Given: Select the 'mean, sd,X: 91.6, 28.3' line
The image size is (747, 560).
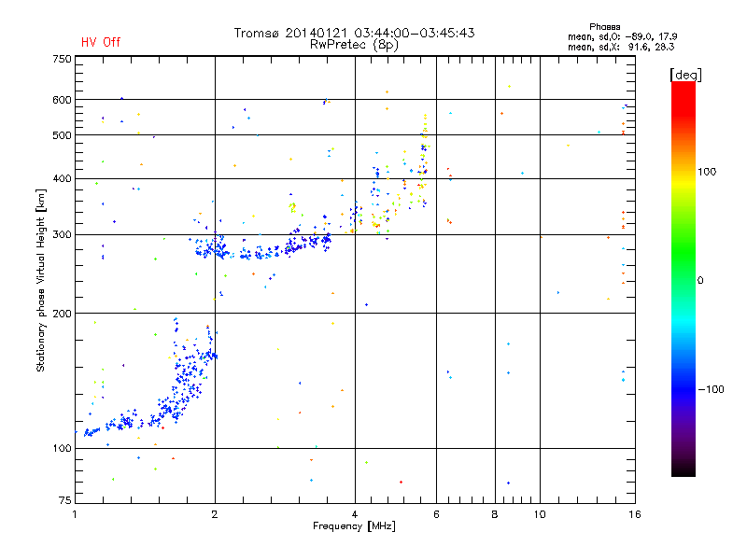Looking at the screenshot, I should pos(621,47).
